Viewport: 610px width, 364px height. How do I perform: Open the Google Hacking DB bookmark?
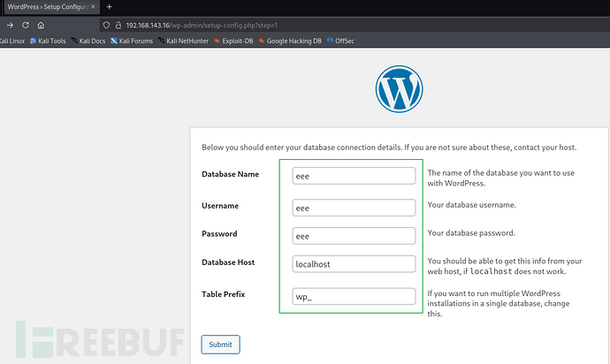290,41
